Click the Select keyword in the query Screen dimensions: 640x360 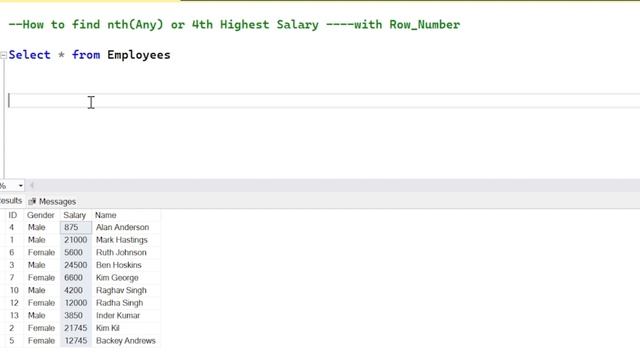coord(29,55)
